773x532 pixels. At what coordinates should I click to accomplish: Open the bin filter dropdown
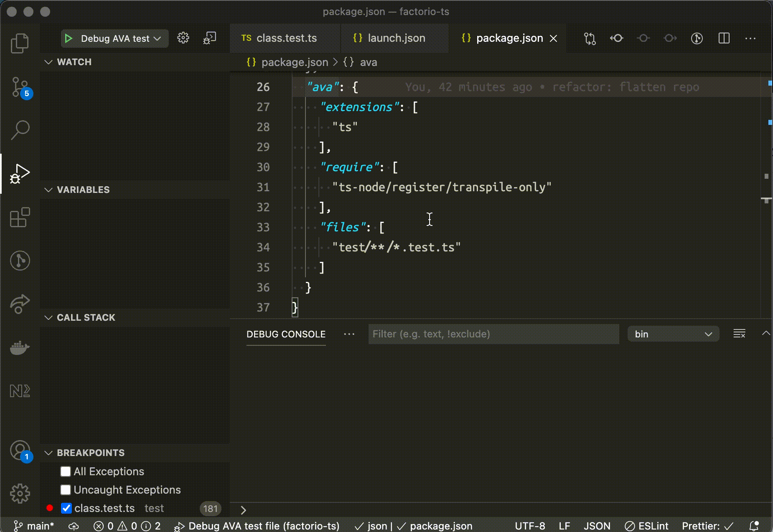673,334
